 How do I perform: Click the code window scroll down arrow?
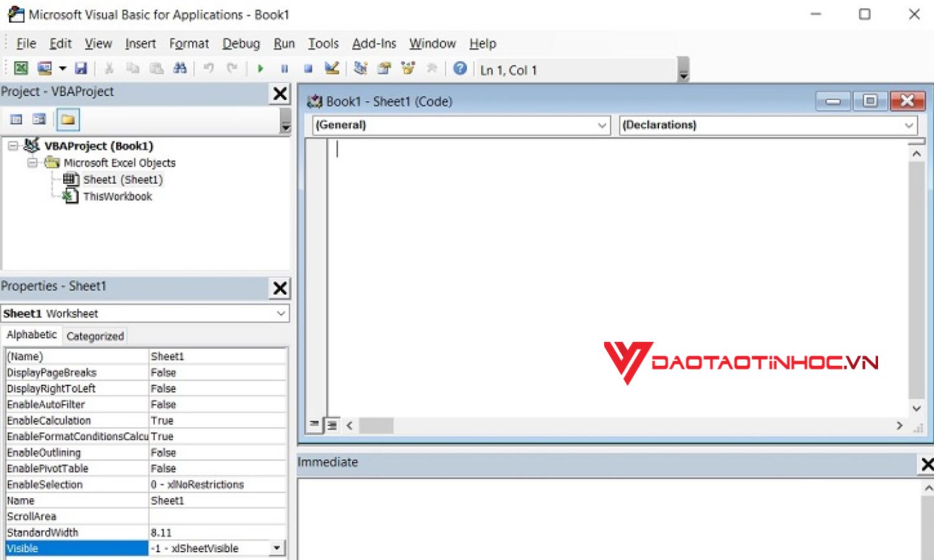click(917, 409)
